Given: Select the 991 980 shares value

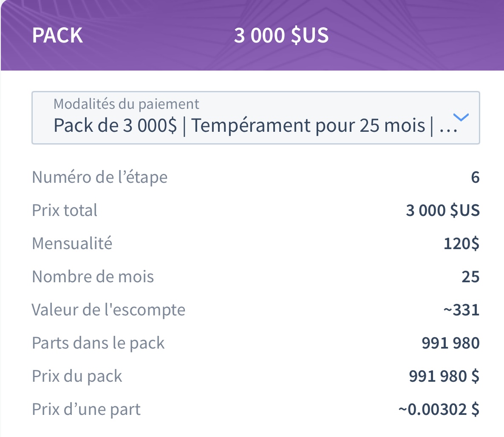Looking at the screenshot, I should tap(450, 343).
